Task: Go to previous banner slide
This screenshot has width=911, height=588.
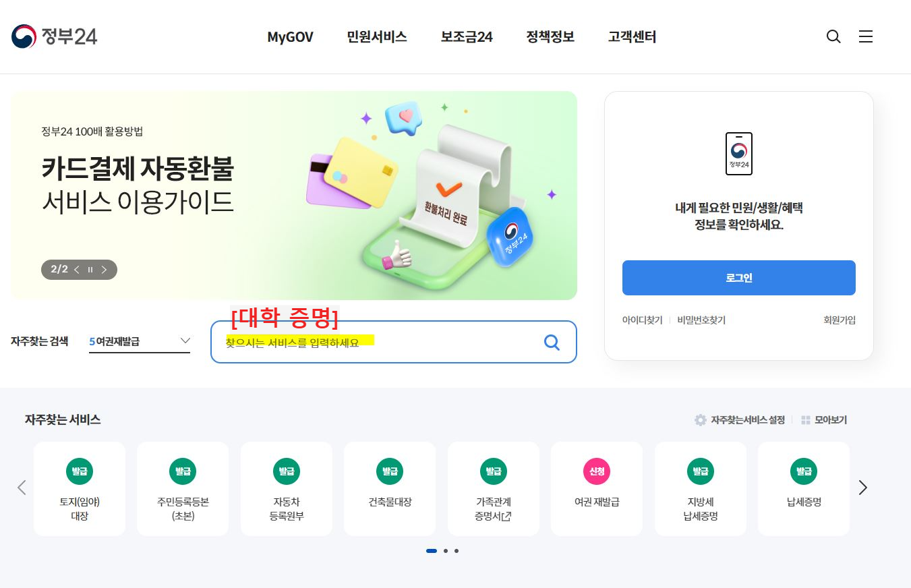Action: click(x=77, y=270)
